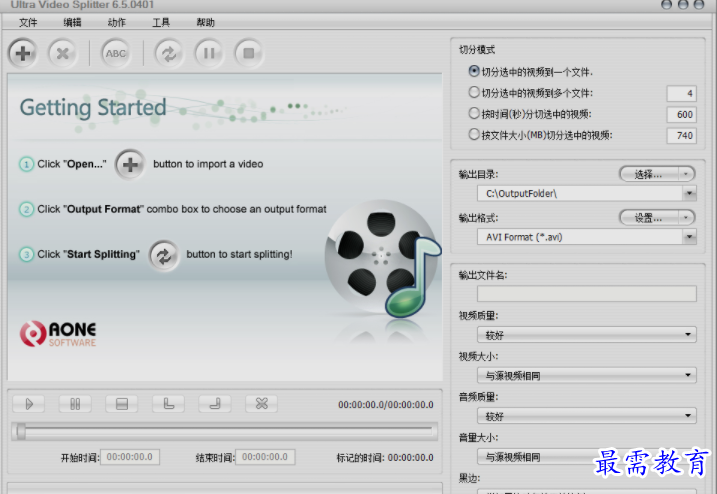717x494 pixels.
Task: Click the 标记的时间 marked time label
Action: [x=360, y=457]
